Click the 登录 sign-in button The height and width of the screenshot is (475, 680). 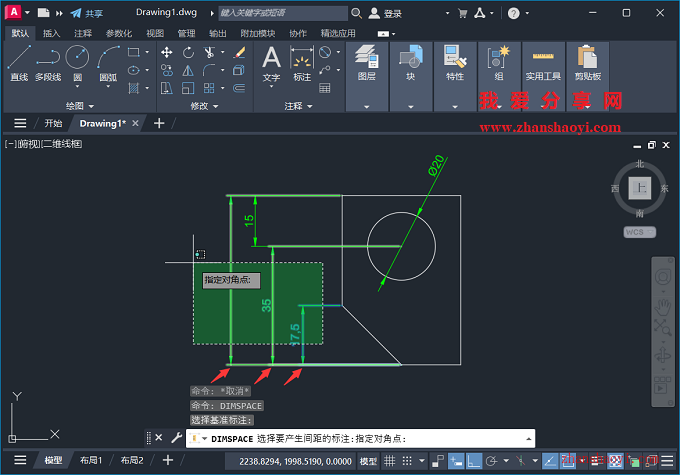click(x=385, y=13)
